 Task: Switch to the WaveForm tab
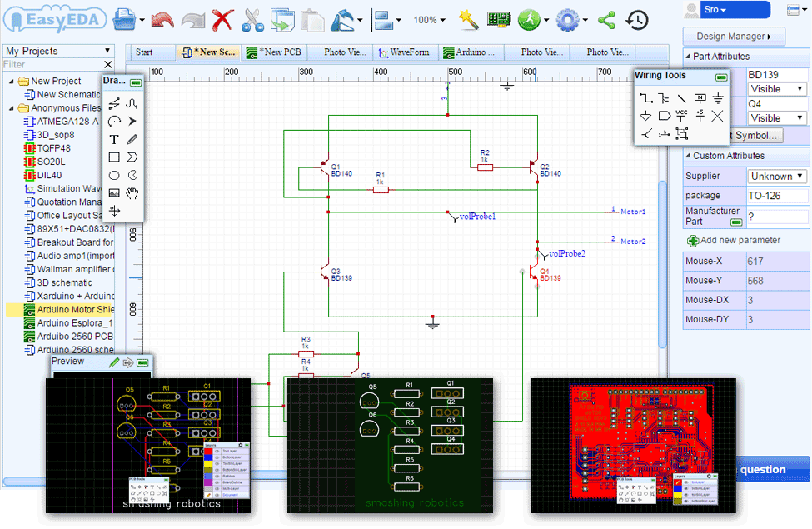(x=406, y=51)
